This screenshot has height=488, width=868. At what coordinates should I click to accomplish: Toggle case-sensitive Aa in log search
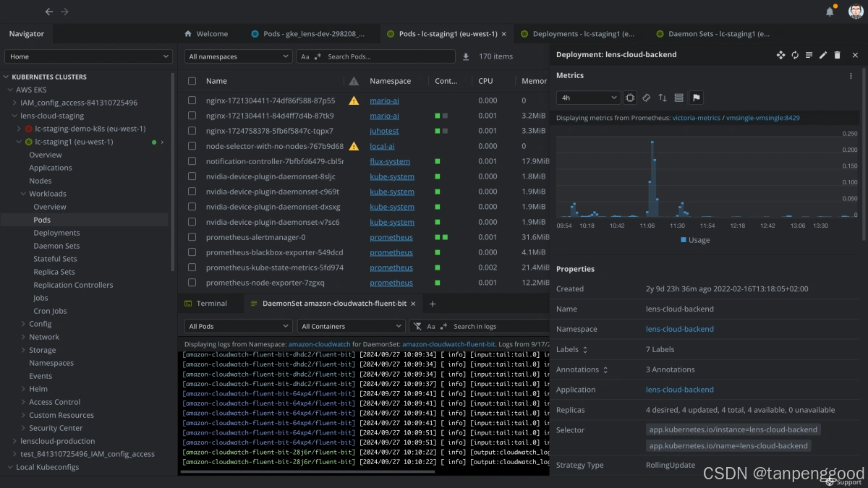[x=431, y=327]
